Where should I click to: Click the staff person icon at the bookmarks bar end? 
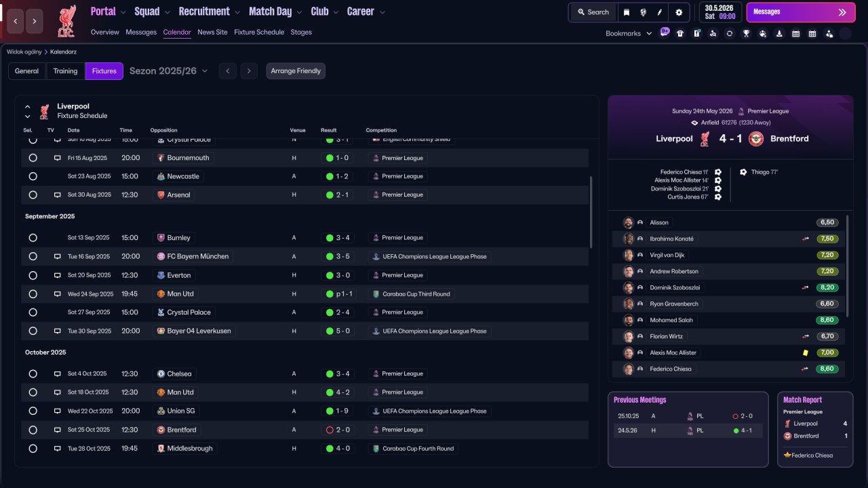[829, 33]
